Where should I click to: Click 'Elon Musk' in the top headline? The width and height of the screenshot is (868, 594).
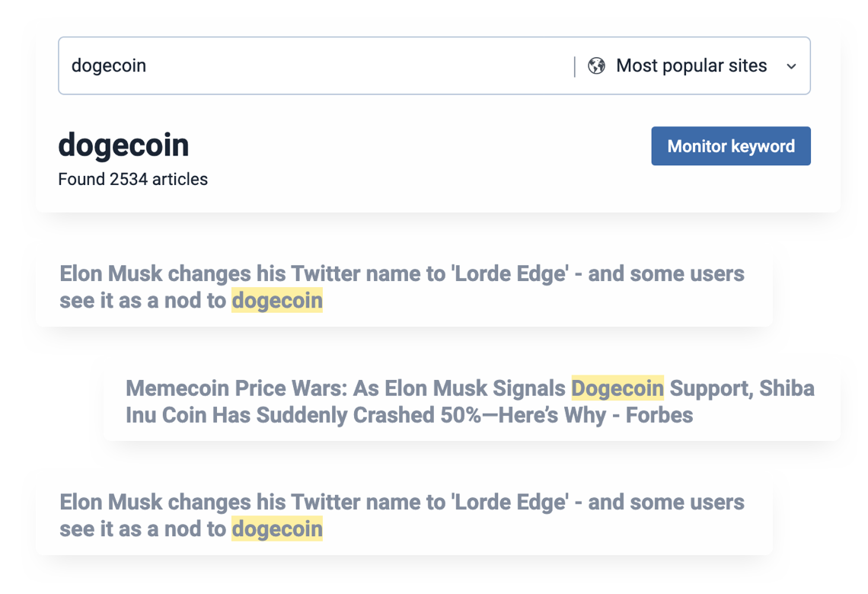point(110,273)
